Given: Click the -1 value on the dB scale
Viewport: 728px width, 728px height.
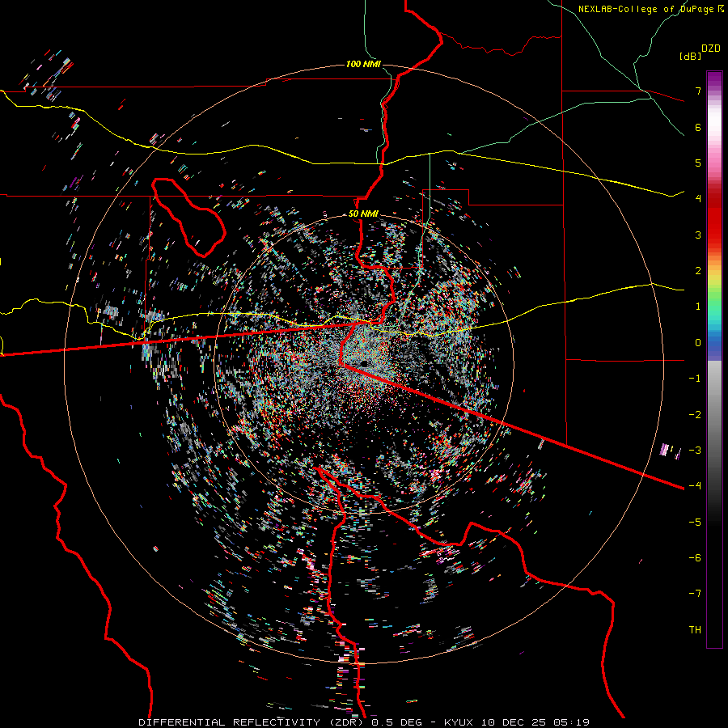Looking at the screenshot, I should [695, 379].
